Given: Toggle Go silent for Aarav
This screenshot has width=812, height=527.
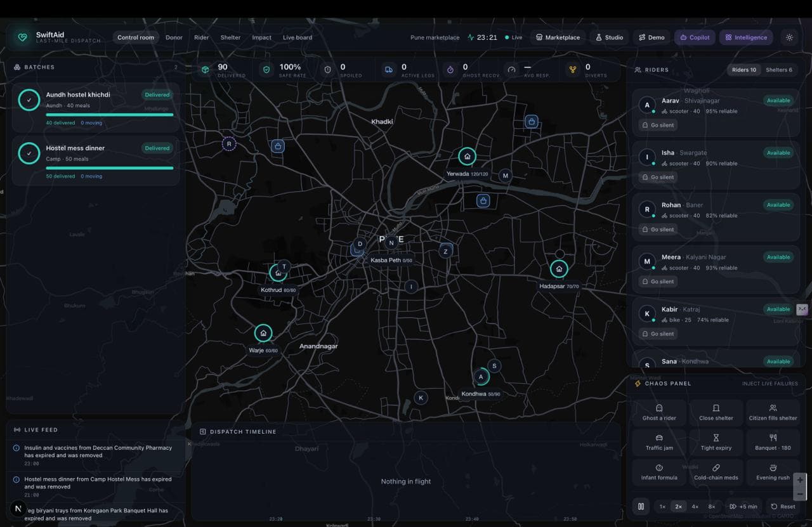Looking at the screenshot, I should click(x=658, y=125).
